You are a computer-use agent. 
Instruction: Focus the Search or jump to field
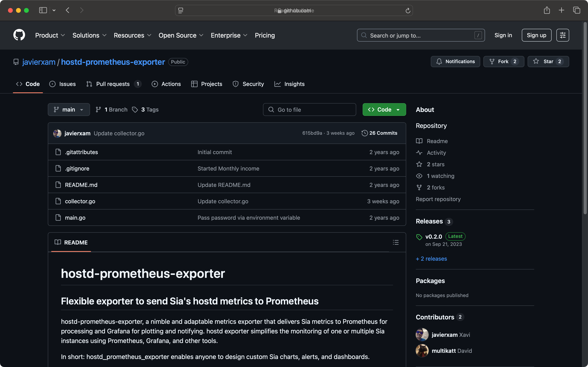(x=421, y=35)
